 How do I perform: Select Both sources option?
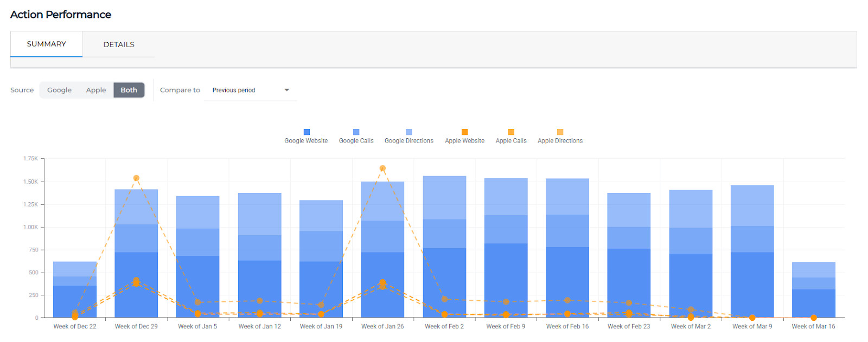point(129,90)
